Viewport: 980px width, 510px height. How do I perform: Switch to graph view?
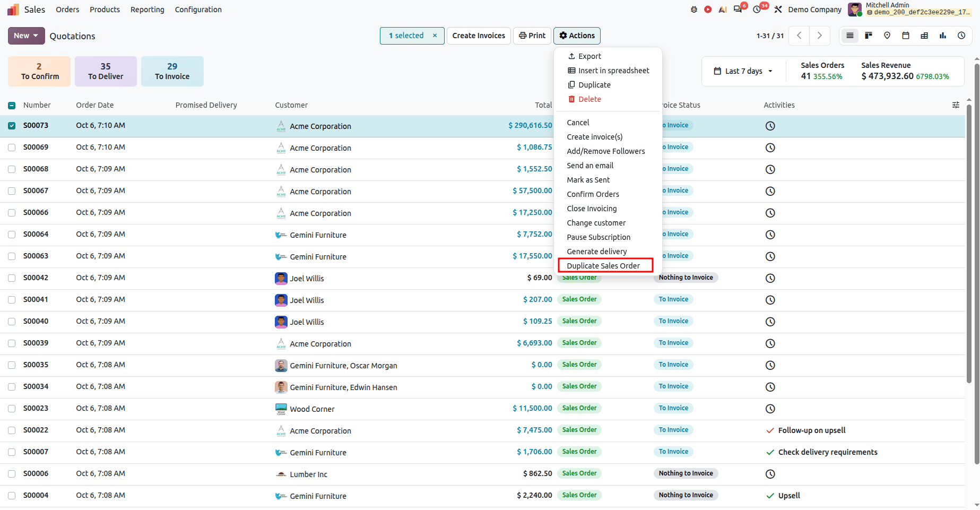[943, 36]
